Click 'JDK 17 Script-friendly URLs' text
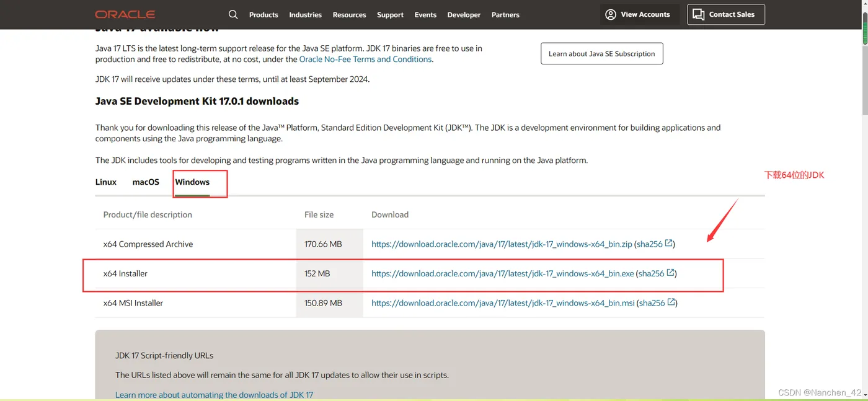Viewport: 868px width, 401px height. tap(164, 356)
